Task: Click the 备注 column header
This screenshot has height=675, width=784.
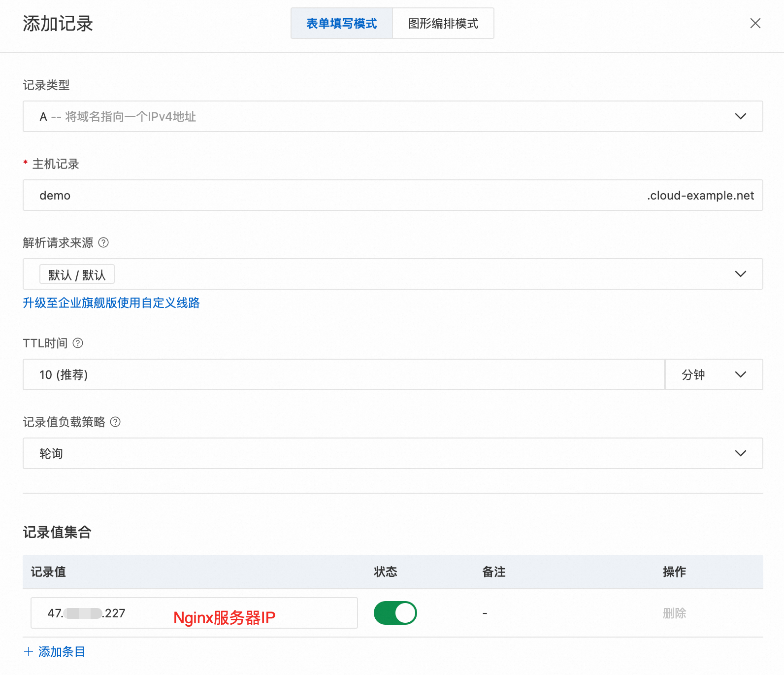Action: pos(494,572)
